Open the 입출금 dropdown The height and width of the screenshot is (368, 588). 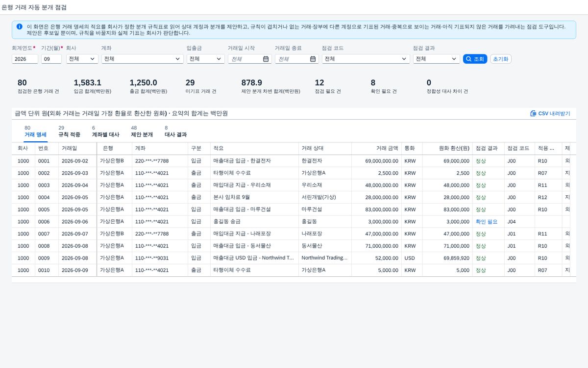tap(206, 59)
